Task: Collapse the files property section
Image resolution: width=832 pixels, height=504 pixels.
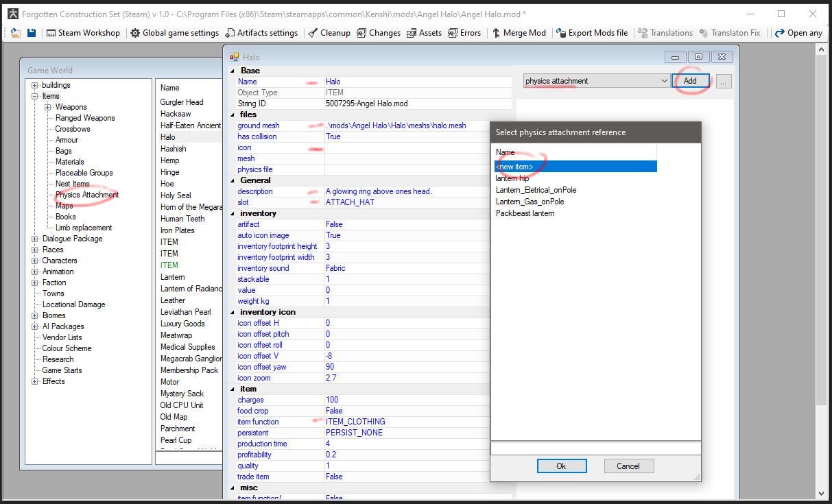Action: [232, 115]
